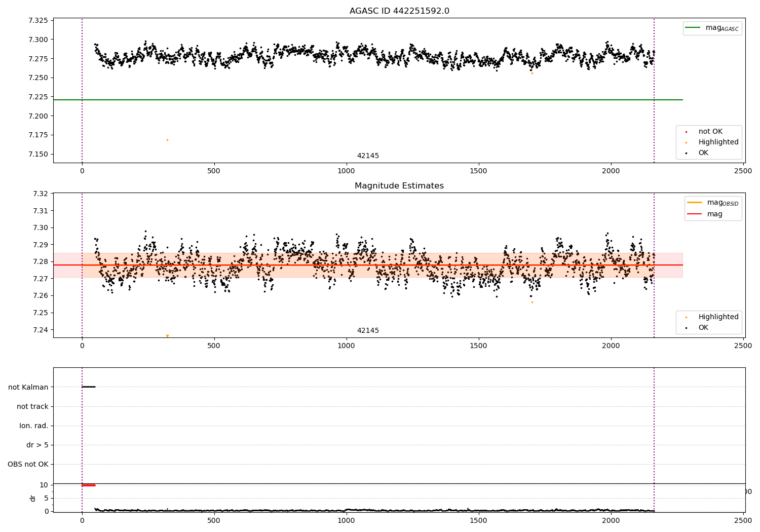Click the 7.32 y-axis tick label
The width and height of the screenshot is (760, 532).
[41, 194]
